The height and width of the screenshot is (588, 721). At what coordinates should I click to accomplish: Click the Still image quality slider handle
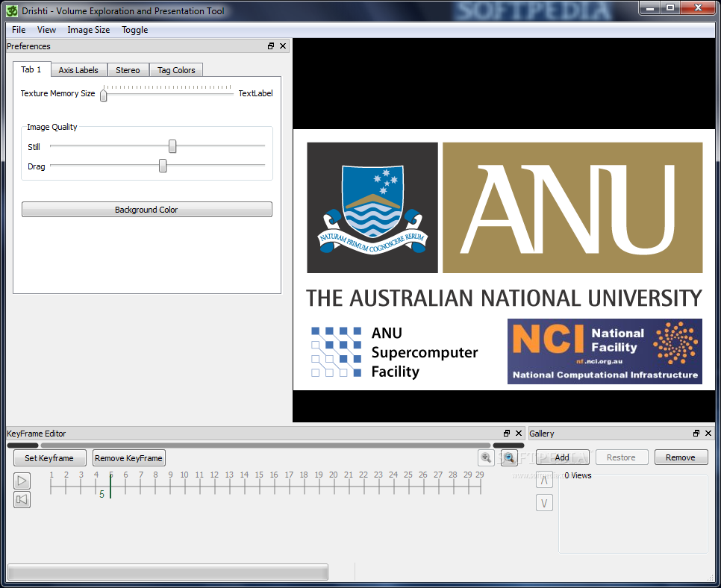[172, 146]
